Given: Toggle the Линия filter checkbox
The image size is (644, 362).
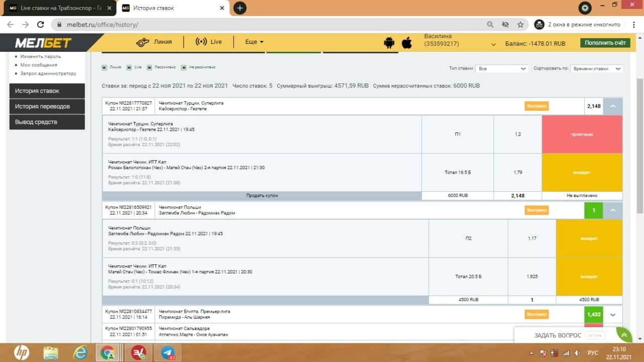Looking at the screenshot, I should [x=105, y=67].
